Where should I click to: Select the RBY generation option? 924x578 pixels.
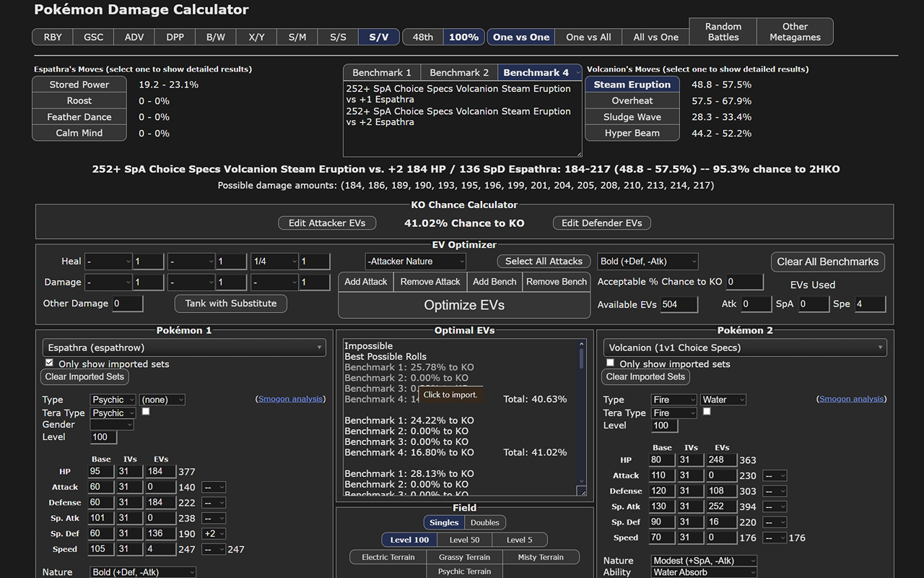click(53, 37)
